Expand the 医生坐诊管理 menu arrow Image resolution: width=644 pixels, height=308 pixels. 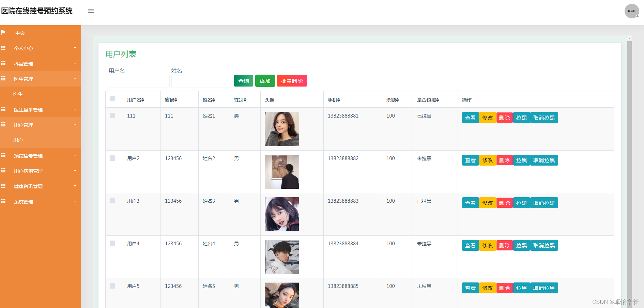[75, 109]
